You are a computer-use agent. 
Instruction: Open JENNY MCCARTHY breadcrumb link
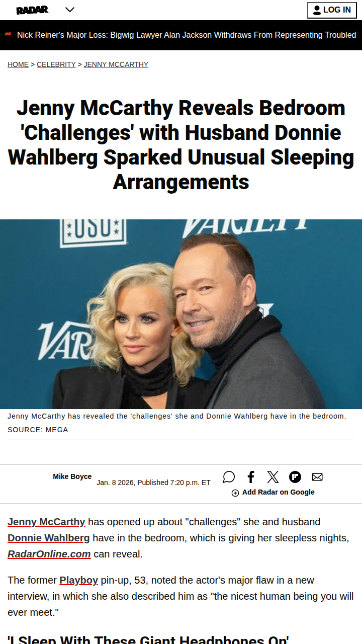116,64
